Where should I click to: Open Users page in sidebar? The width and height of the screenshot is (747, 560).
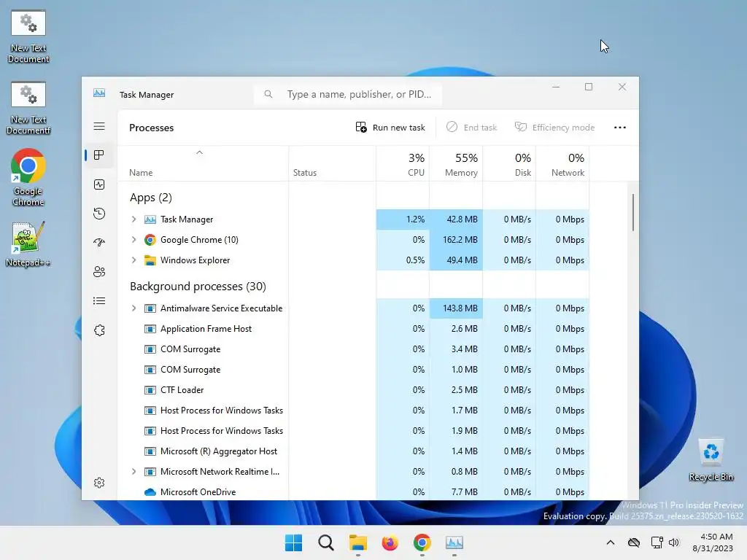(x=99, y=272)
